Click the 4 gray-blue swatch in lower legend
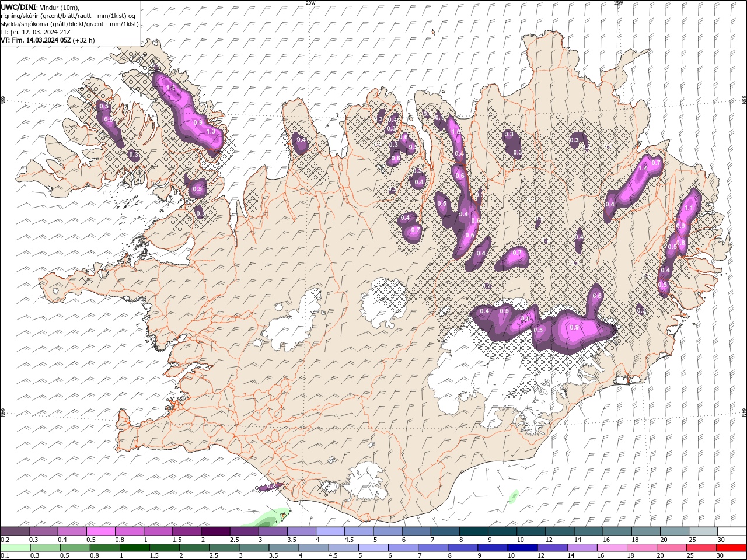The image size is (747, 560). 313,548
